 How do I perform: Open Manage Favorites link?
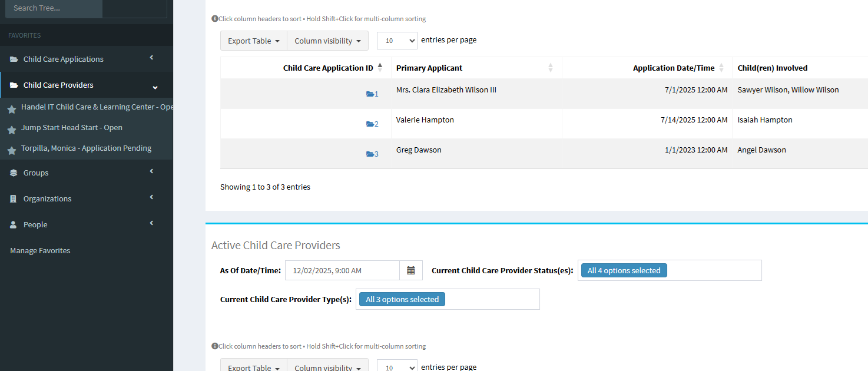pos(40,250)
